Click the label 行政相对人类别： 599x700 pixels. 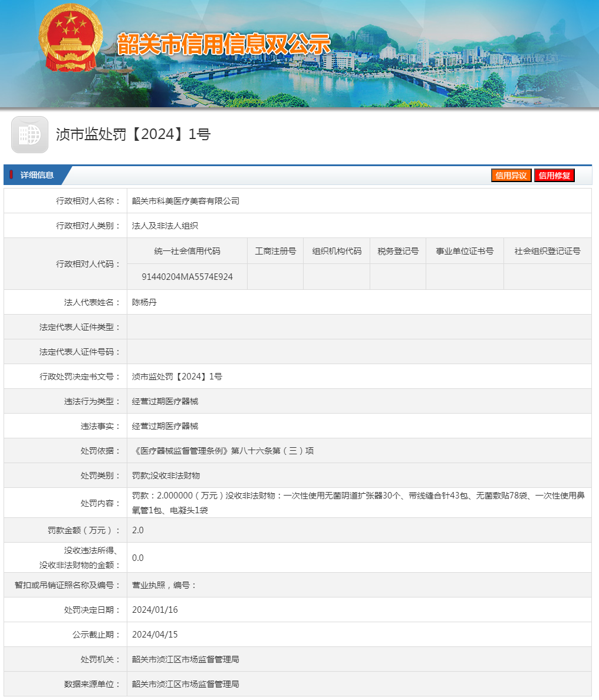tap(88, 226)
